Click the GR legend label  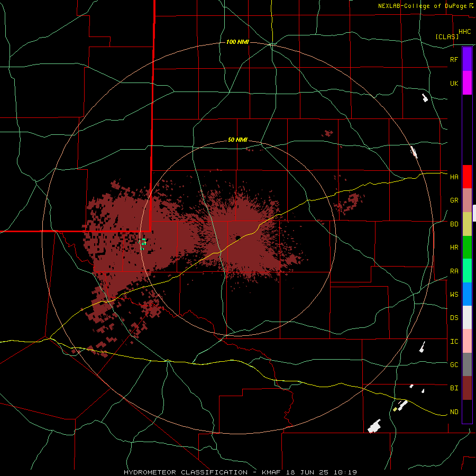pos(454,200)
